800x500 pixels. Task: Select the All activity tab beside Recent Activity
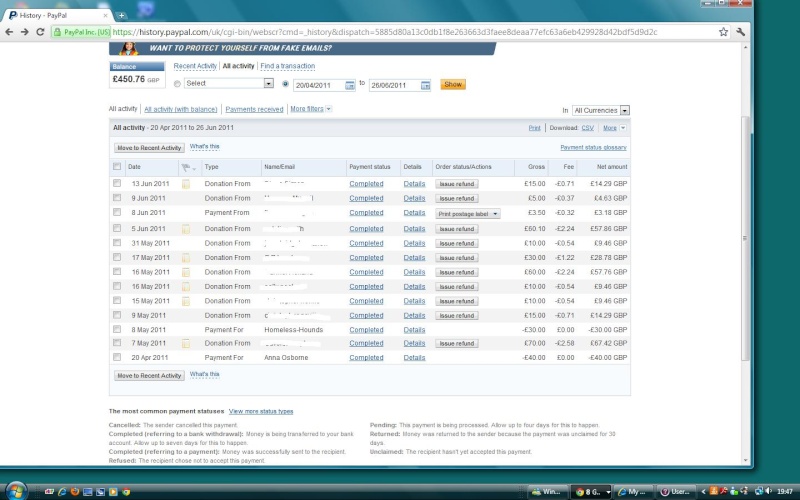pos(238,66)
